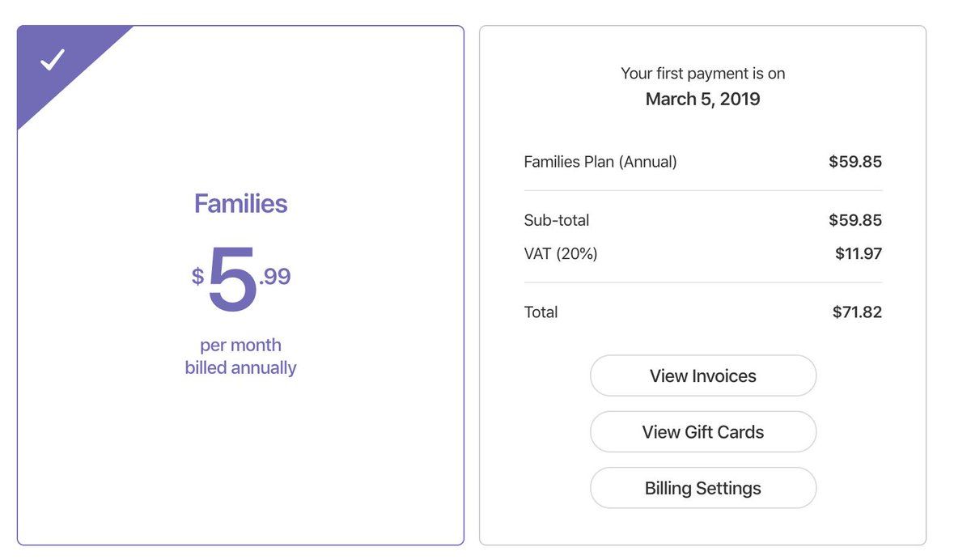Click the $11.97 VAT amount
The image size is (971, 560).
point(858,254)
